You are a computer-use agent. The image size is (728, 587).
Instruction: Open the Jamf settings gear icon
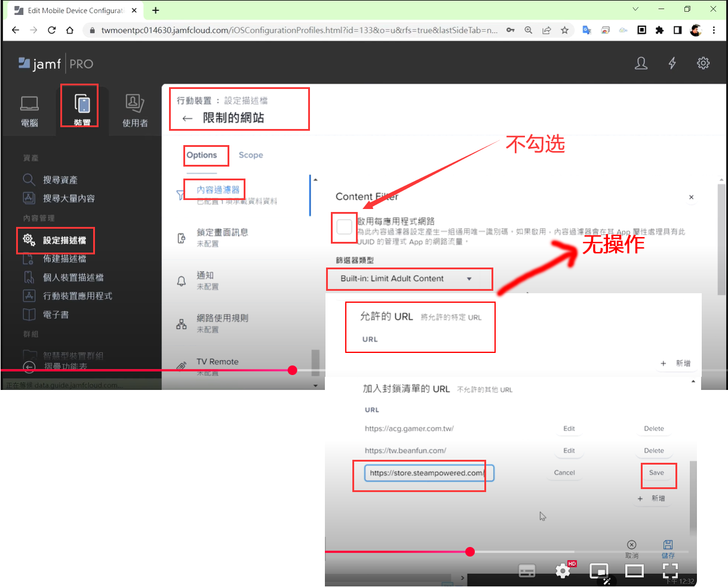coord(704,63)
